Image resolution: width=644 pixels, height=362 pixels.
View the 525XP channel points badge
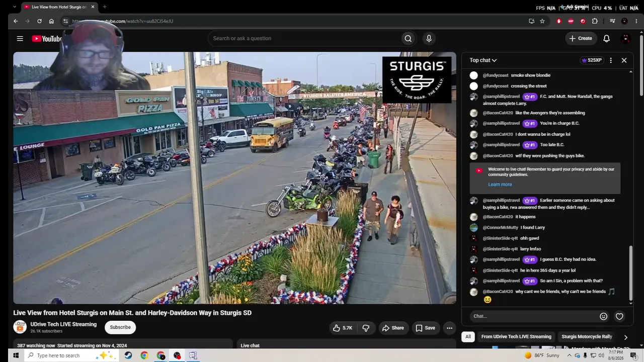tap(592, 60)
